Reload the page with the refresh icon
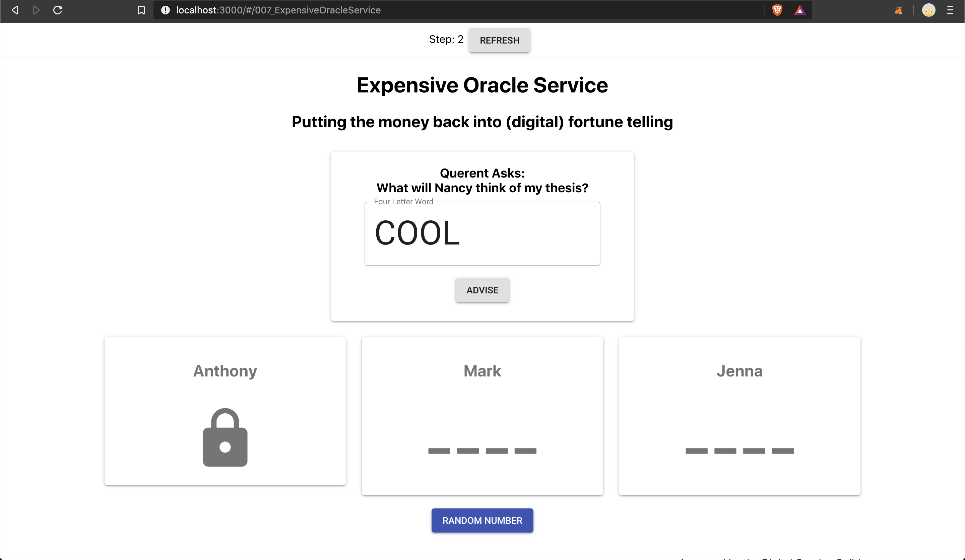Image resolution: width=965 pixels, height=560 pixels. tap(58, 10)
